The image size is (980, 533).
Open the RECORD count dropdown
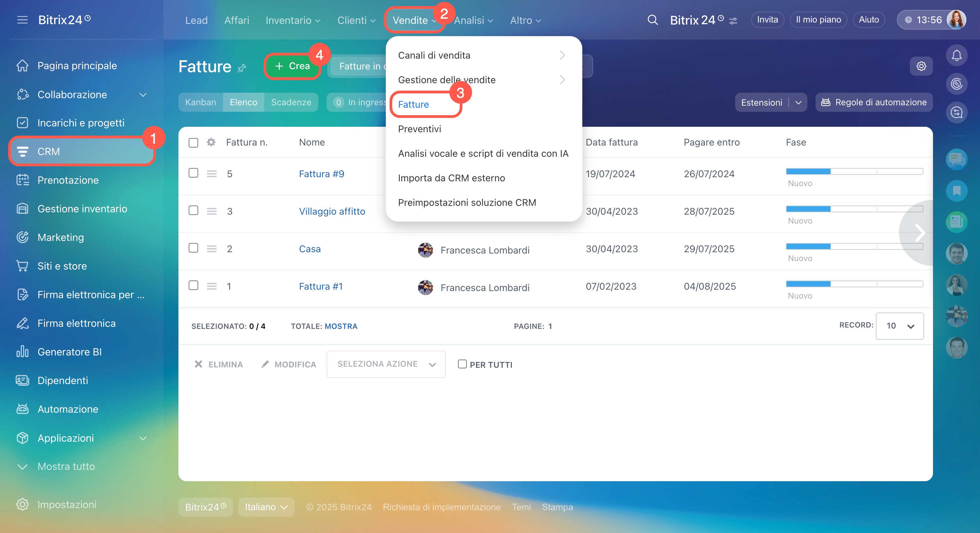(x=899, y=326)
